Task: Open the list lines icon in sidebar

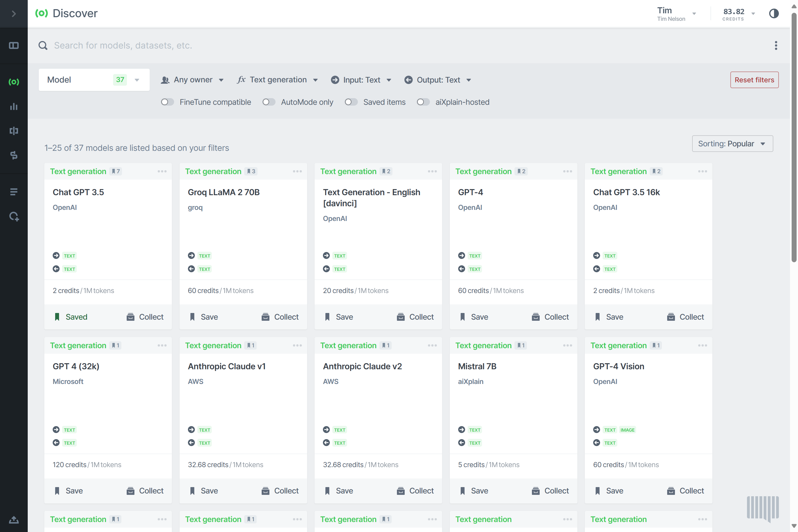Action: [14, 192]
